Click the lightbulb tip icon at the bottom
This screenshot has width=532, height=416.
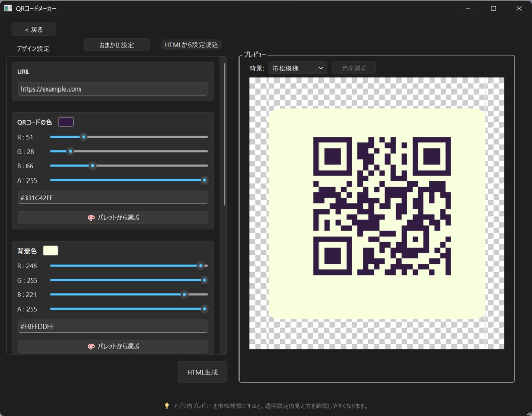point(167,406)
